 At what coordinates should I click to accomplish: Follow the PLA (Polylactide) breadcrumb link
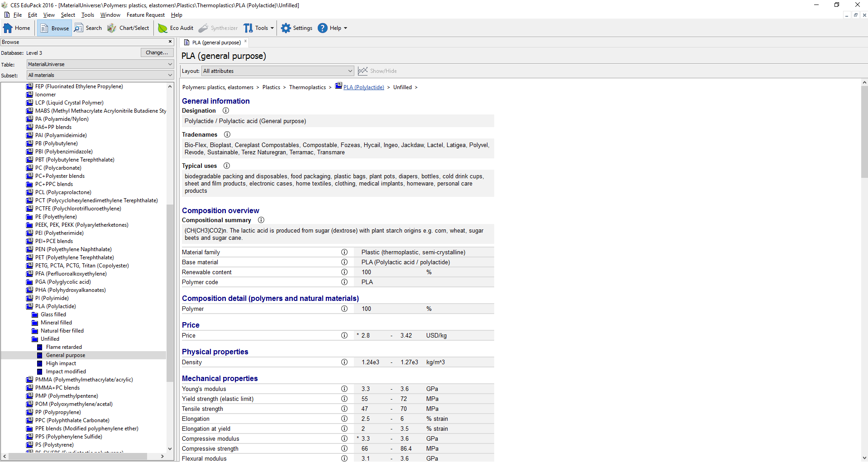pos(363,87)
